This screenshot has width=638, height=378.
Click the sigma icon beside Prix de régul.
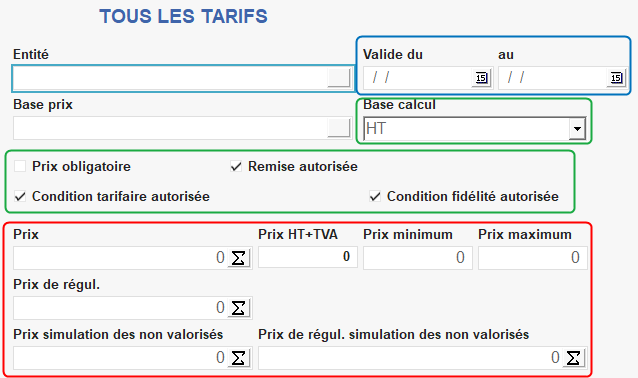tap(238, 308)
